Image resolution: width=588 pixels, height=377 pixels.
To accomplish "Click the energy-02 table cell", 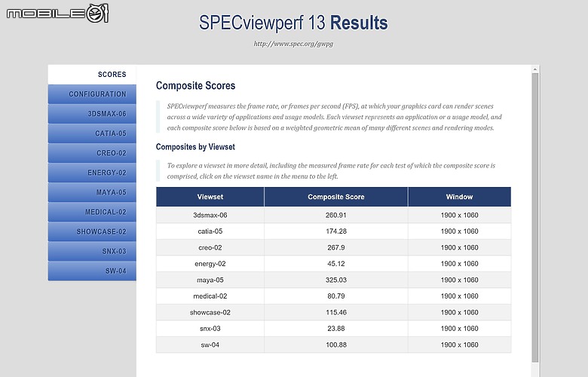I will coord(210,264).
